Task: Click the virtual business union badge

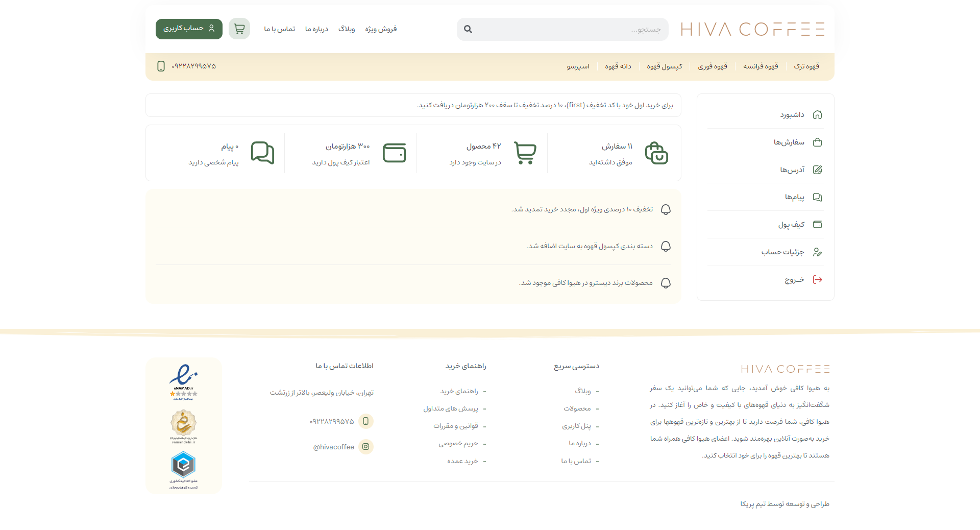Action: click(184, 470)
